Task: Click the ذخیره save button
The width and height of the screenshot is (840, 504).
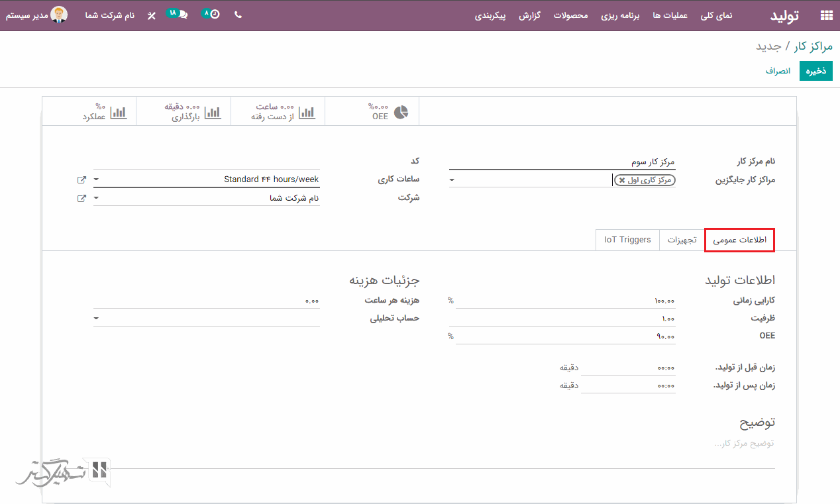Action: (815, 71)
